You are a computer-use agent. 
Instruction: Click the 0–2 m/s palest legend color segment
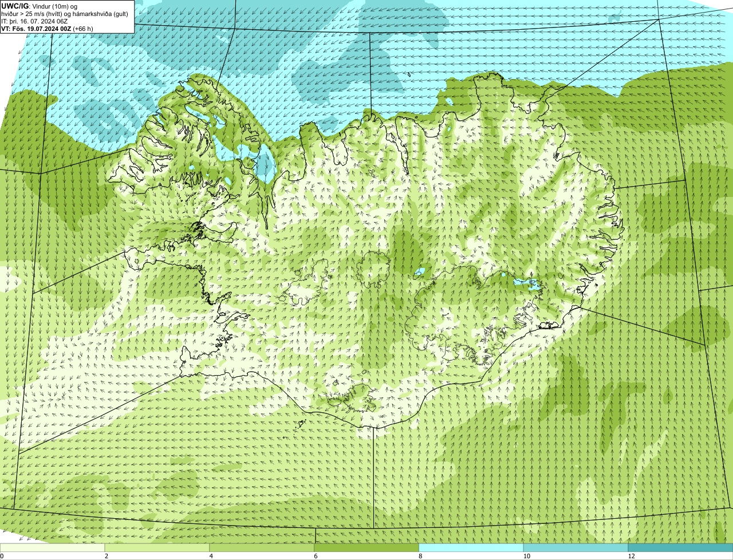(53, 547)
